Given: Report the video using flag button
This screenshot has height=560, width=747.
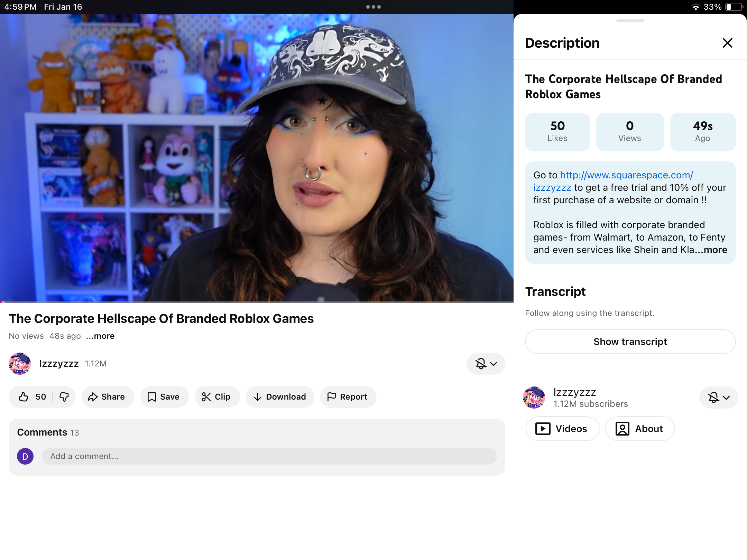Looking at the screenshot, I should [348, 397].
